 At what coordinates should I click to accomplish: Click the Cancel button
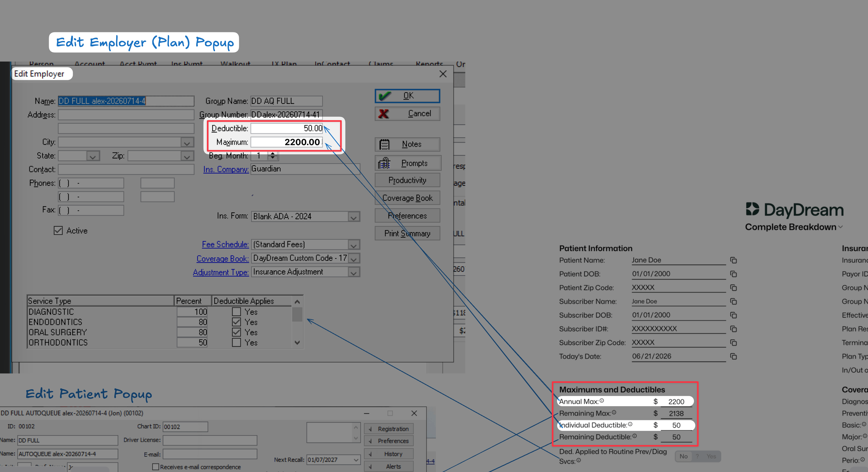pyautogui.click(x=407, y=114)
